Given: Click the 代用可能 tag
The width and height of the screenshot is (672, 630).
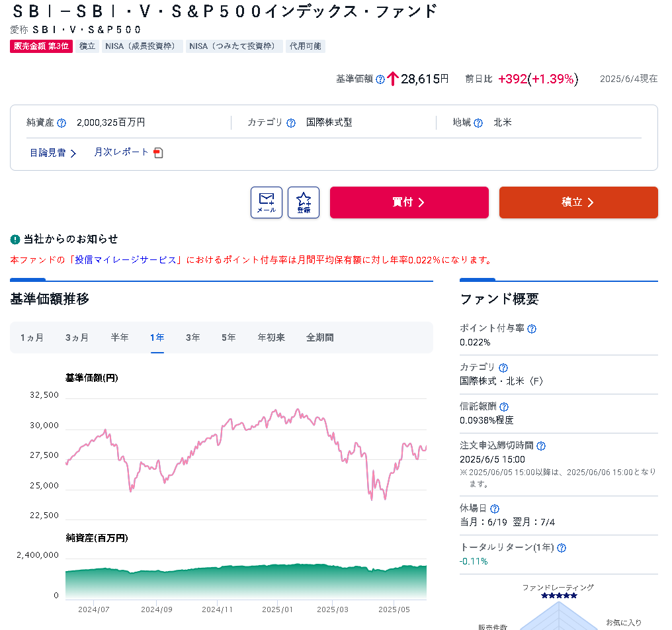Looking at the screenshot, I should click(x=305, y=46).
